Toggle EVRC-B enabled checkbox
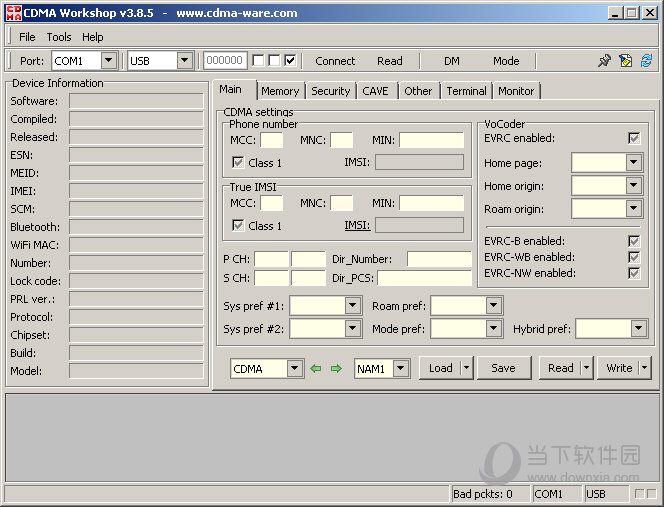 pyautogui.click(x=634, y=241)
